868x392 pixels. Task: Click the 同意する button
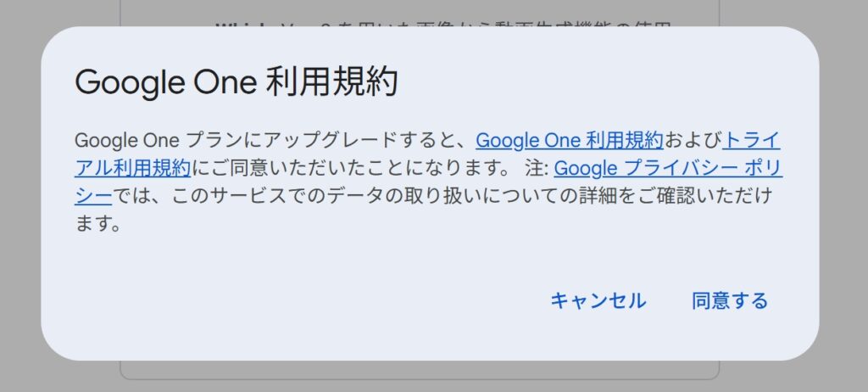pos(730,301)
